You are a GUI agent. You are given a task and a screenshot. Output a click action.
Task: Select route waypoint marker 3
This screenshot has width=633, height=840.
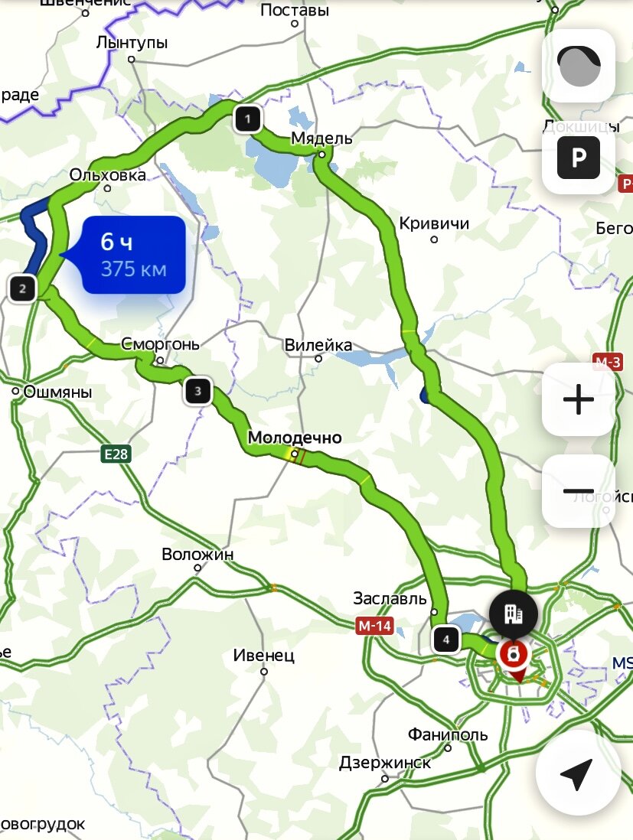197,391
